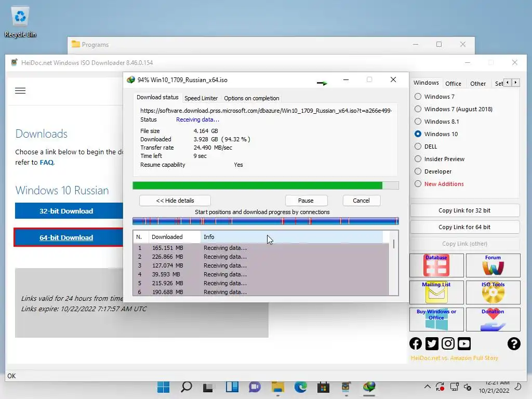The image size is (532, 399).
Task: Click the green download progress bar
Action: click(x=265, y=185)
